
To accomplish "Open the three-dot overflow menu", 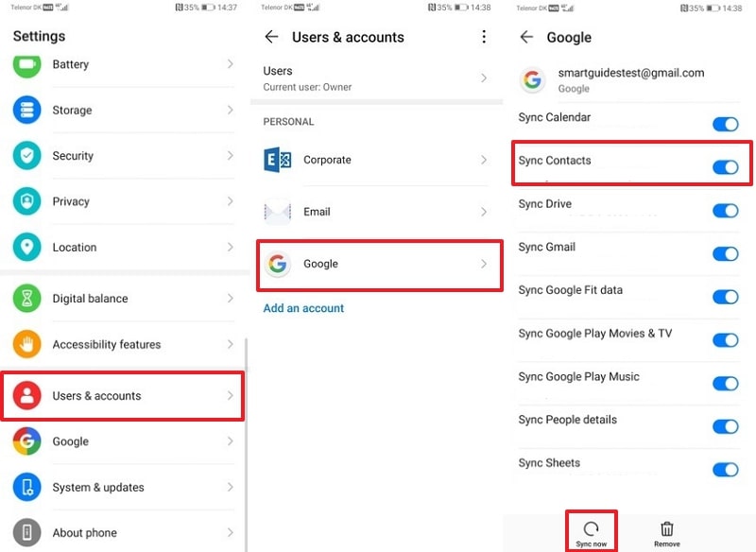I will [484, 36].
